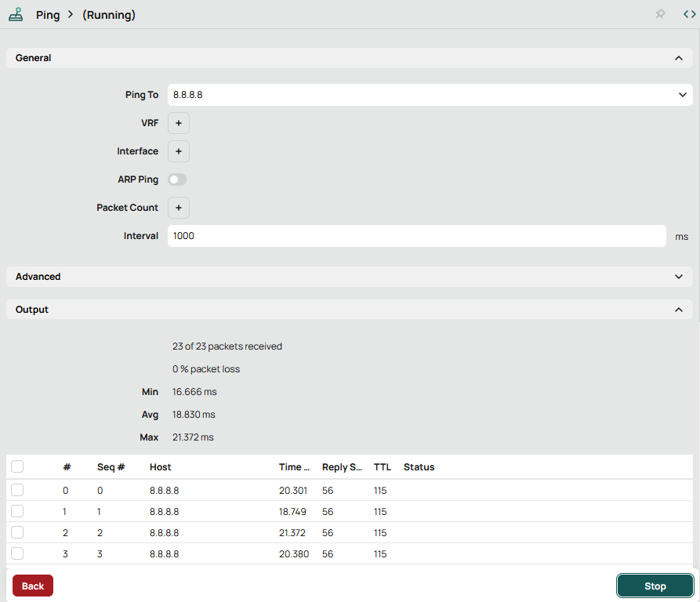Tick the select-all checkbox in table header
Image resolution: width=700 pixels, height=602 pixels.
(17, 466)
